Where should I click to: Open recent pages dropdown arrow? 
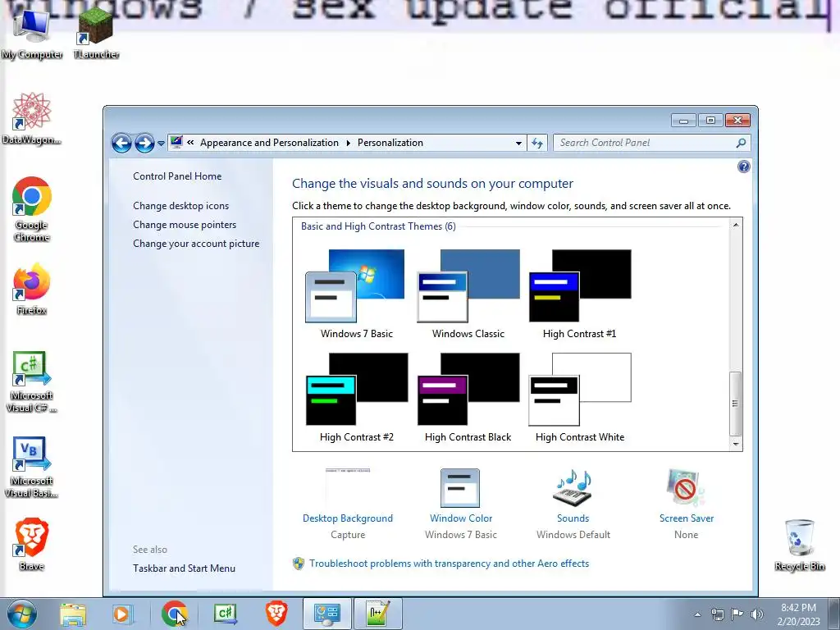click(161, 144)
